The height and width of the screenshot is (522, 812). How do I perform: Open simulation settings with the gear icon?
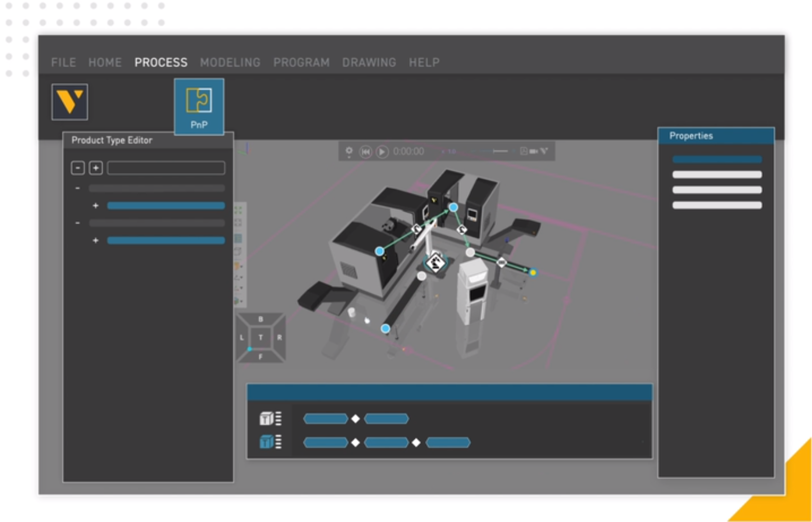[x=349, y=150]
